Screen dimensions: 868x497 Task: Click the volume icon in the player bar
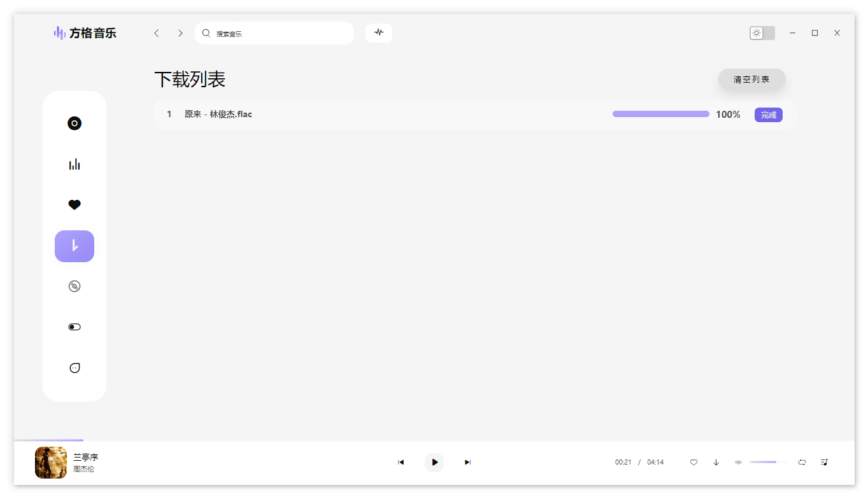pyautogui.click(x=737, y=462)
